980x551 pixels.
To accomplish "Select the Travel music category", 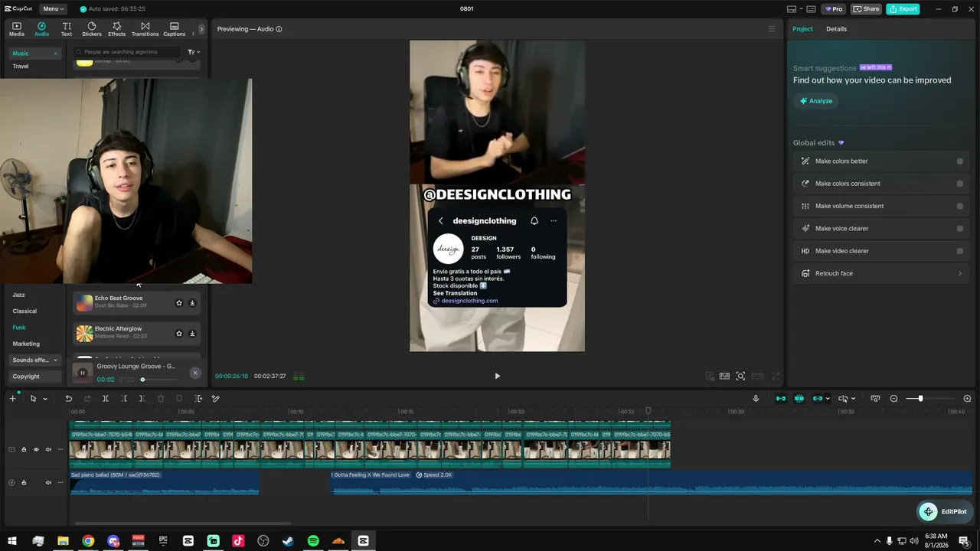I will [x=21, y=67].
